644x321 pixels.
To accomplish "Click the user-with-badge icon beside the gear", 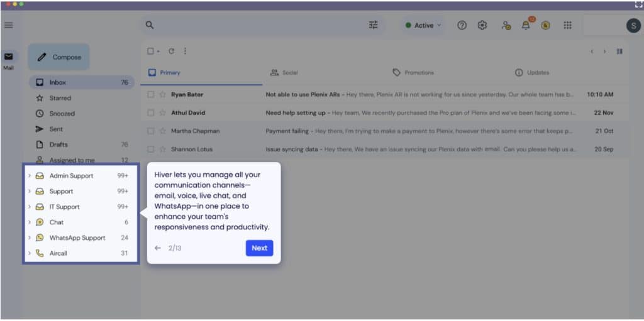I will tap(506, 26).
